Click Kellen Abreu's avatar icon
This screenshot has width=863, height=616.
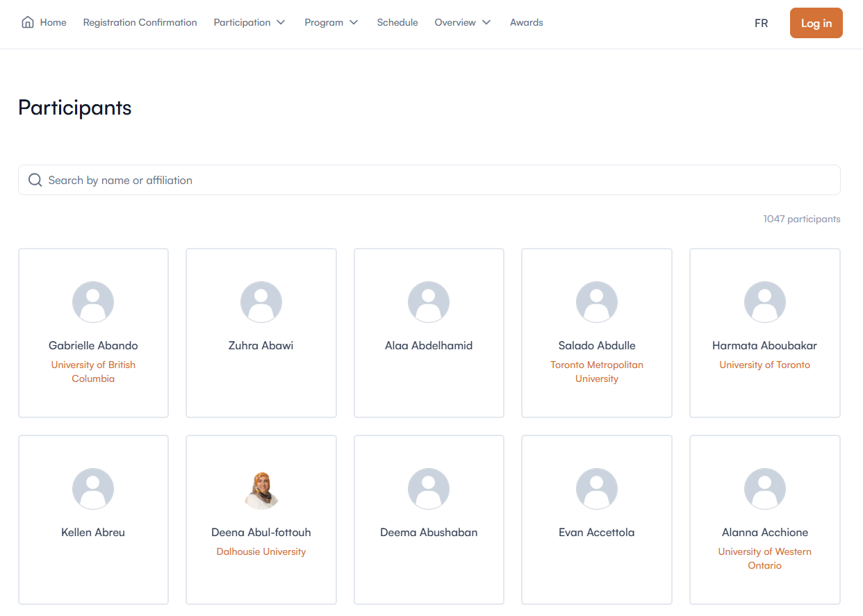tap(93, 489)
